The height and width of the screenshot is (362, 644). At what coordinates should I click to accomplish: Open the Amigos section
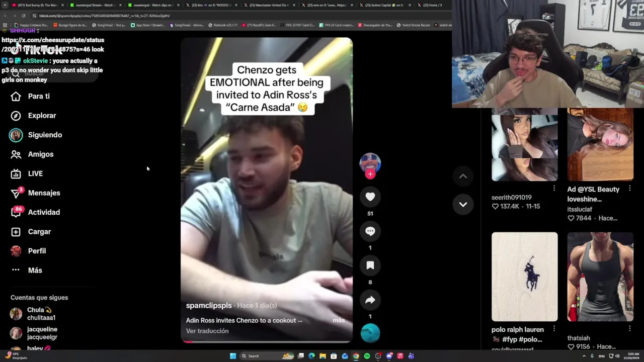(x=32, y=154)
